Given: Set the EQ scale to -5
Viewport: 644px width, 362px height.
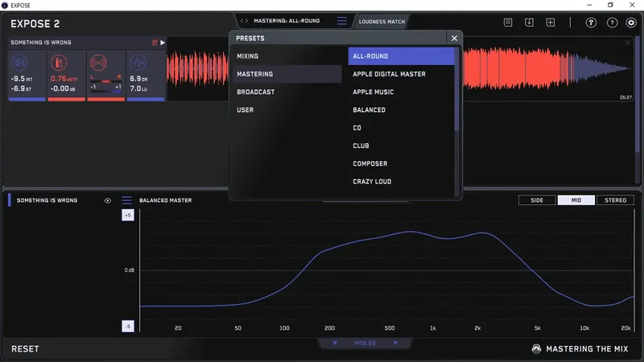Looking at the screenshot, I should point(128,327).
